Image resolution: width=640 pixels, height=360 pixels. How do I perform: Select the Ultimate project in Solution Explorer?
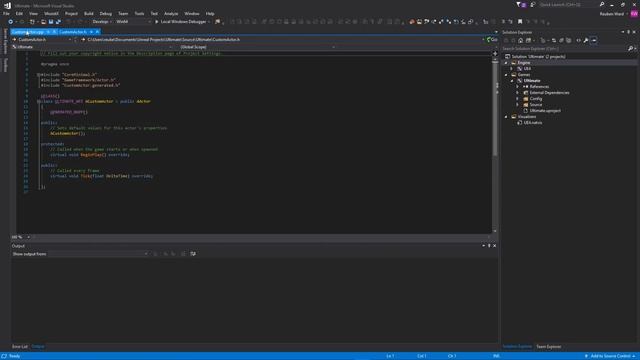click(x=532, y=81)
